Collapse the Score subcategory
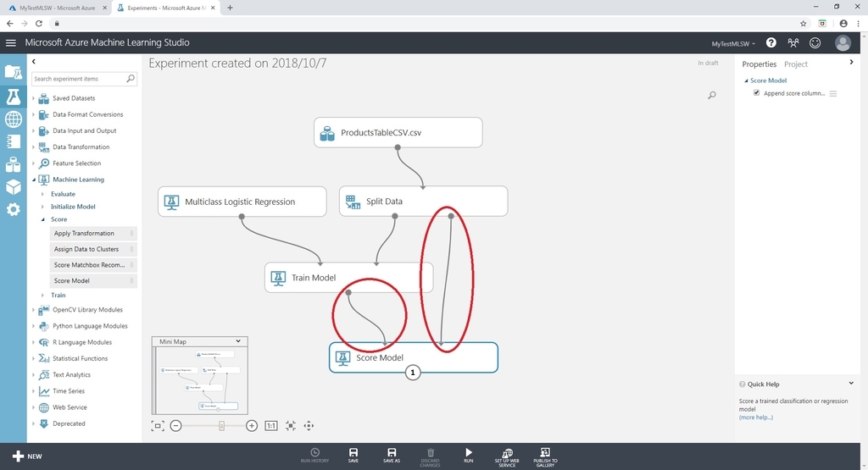The height and width of the screenshot is (470, 868). click(x=42, y=219)
